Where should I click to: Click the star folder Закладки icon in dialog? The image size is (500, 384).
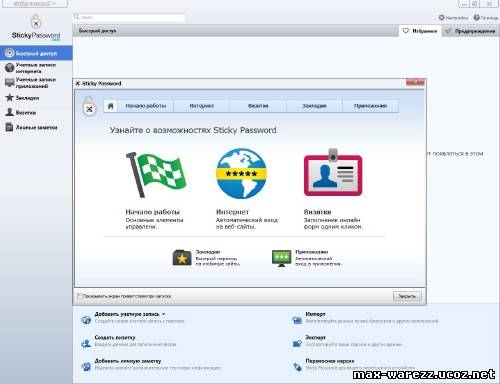182,258
